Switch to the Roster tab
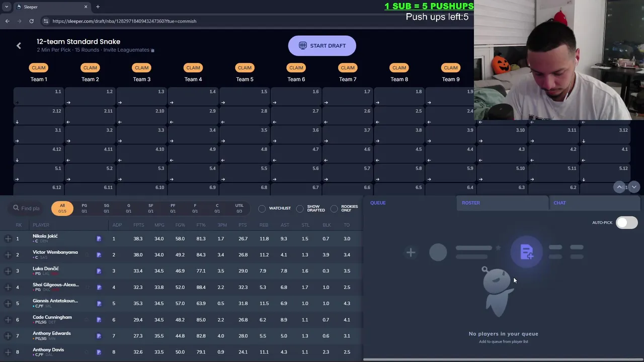Image resolution: width=644 pixels, height=362 pixels. 471,203
